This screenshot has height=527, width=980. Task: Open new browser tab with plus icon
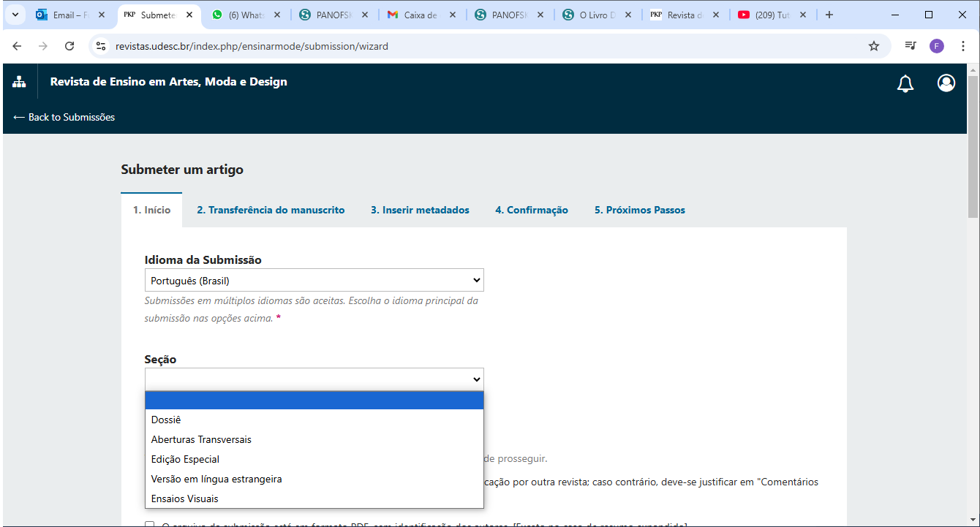coord(829,15)
